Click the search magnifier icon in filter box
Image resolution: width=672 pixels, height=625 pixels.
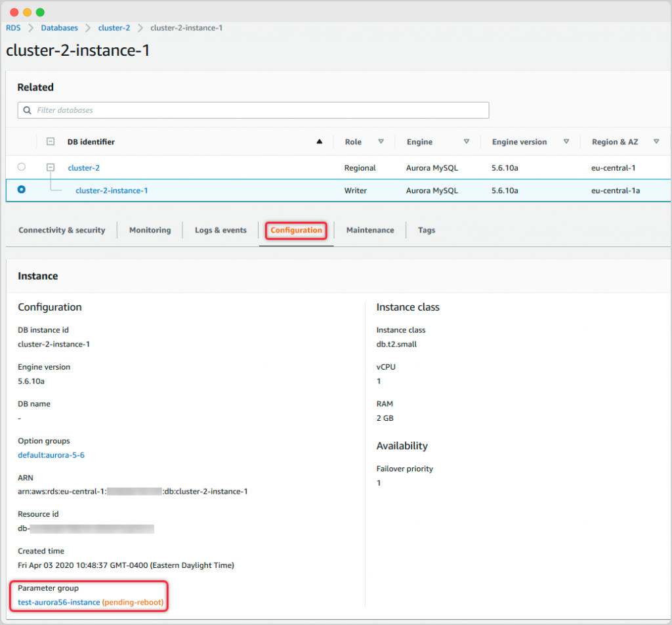27,110
